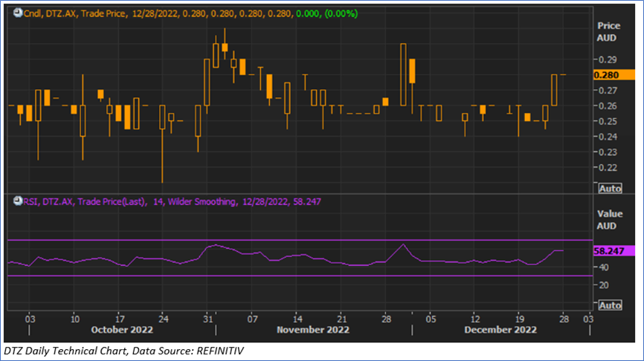Viewport: 644px width, 361px height.
Task: Click the icon beside the RSI DTZ.AX legend
Action: (18, 201)
